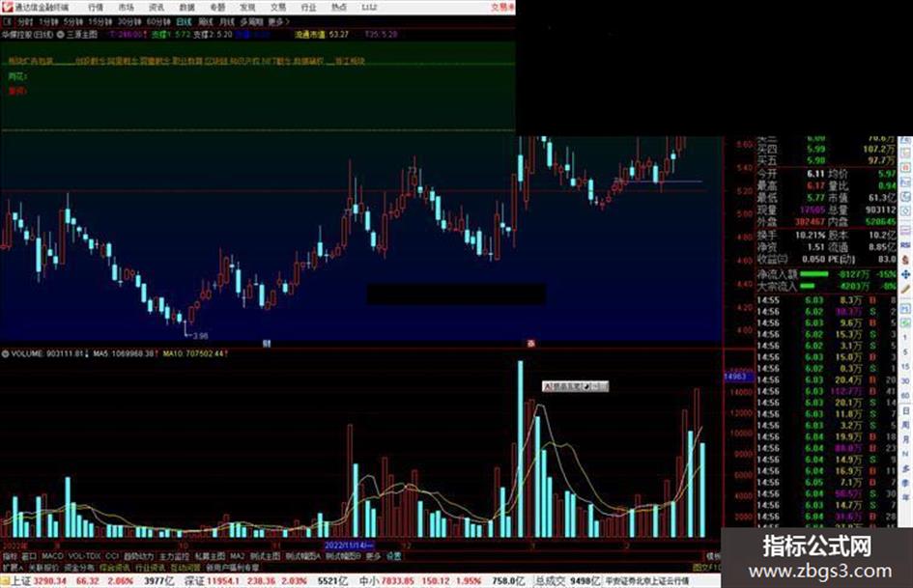
Task: Click the 3.96 low price label
Action: tap(200, 336)
